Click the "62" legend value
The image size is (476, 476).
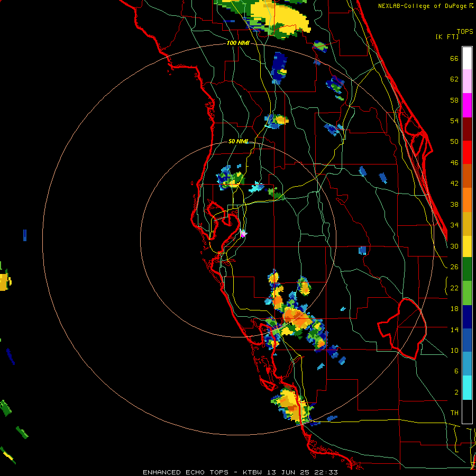coord(454,79)
